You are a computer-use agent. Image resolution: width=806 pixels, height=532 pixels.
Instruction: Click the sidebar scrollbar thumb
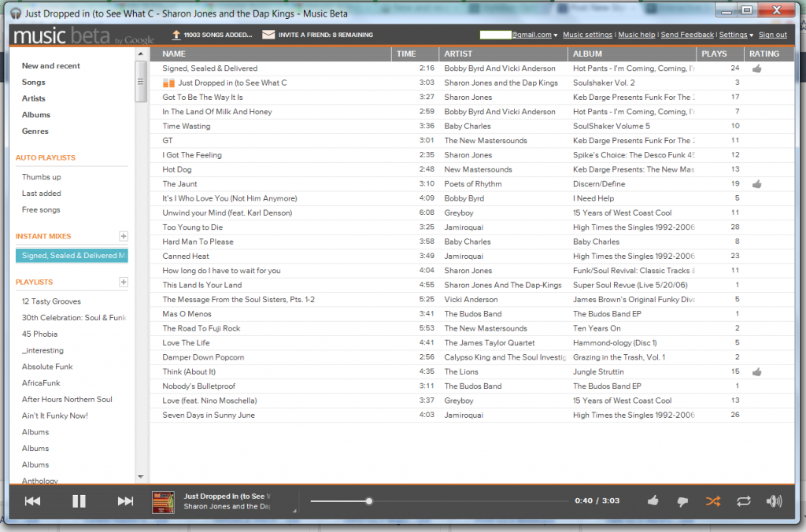[141, 81]
